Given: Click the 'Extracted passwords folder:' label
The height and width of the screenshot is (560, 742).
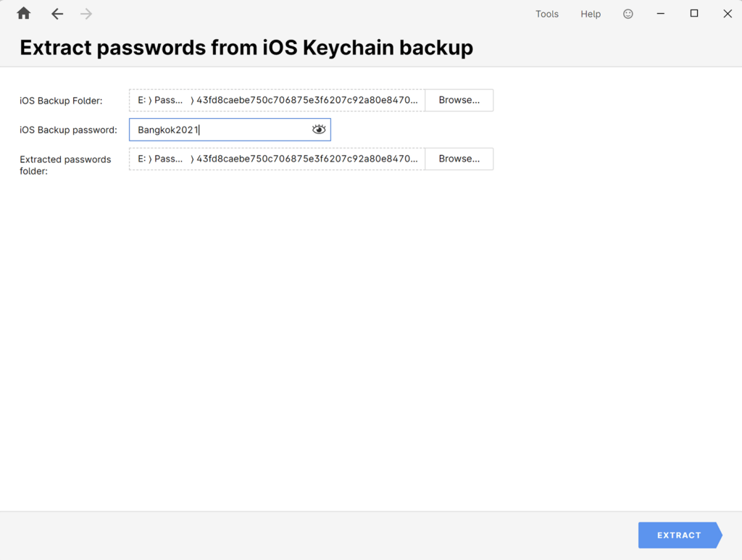Looking at the screenshot, I should 65,165.
